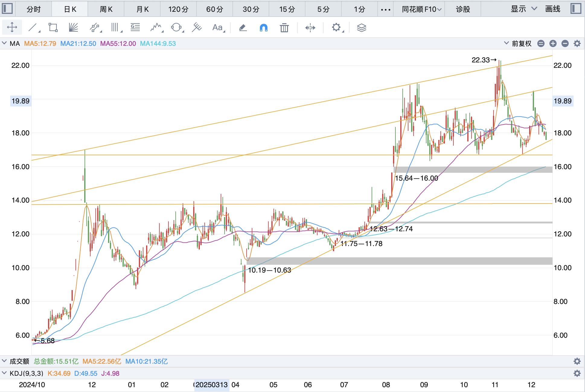
Task: Toggle the right sidebar panel icon
Action: 576,9
